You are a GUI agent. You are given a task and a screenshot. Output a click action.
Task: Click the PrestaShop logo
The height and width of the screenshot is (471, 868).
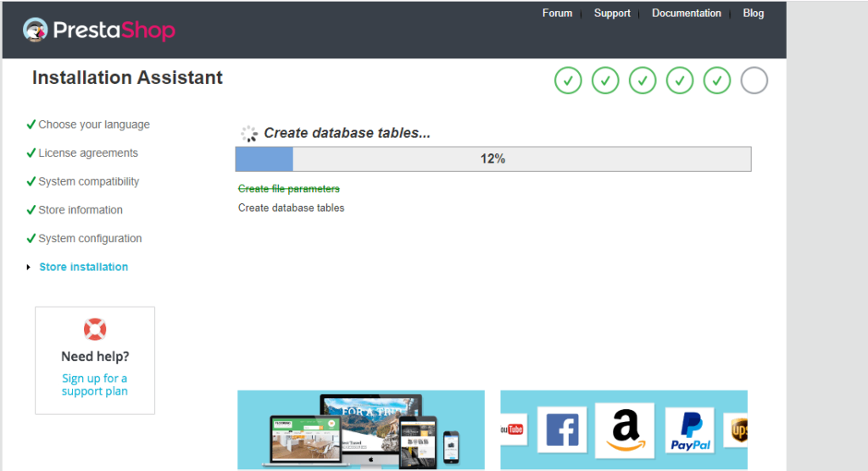point(99,30)
